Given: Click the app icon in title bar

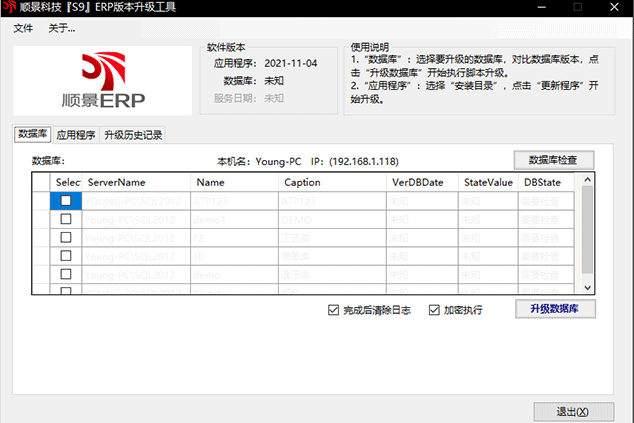Looking at the screenshot, I should click(10, 8).
